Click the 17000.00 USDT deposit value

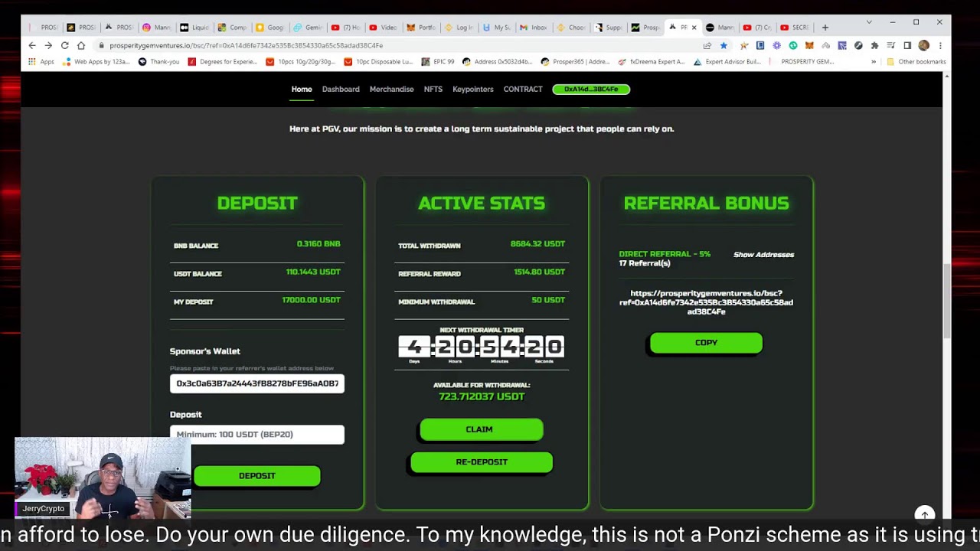coord(311,300)
